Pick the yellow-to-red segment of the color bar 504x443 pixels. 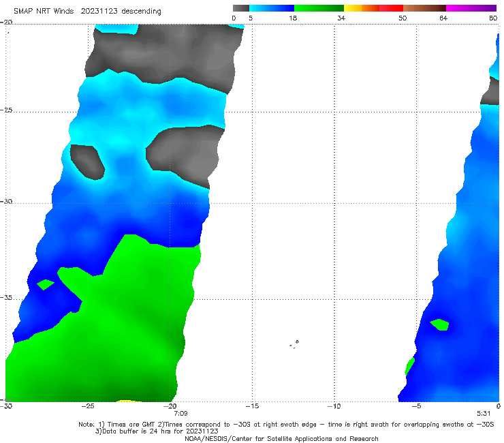click(373, 8)
